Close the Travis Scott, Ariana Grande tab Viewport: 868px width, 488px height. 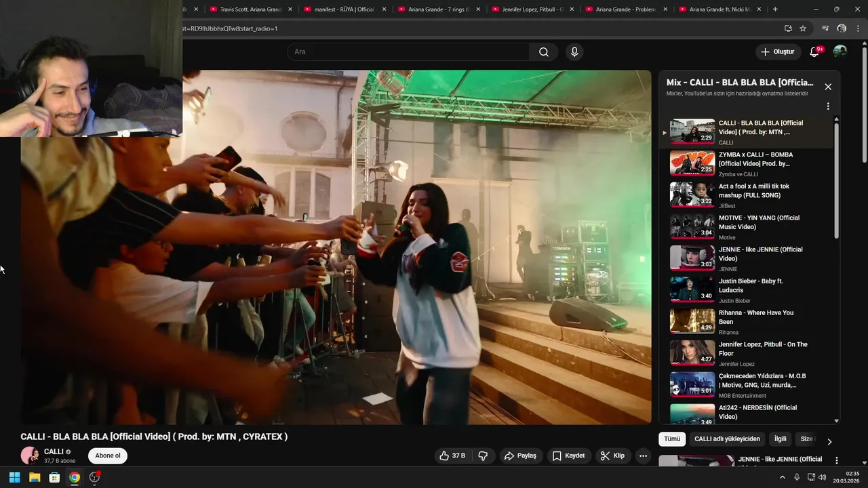(x=290, y=9)
